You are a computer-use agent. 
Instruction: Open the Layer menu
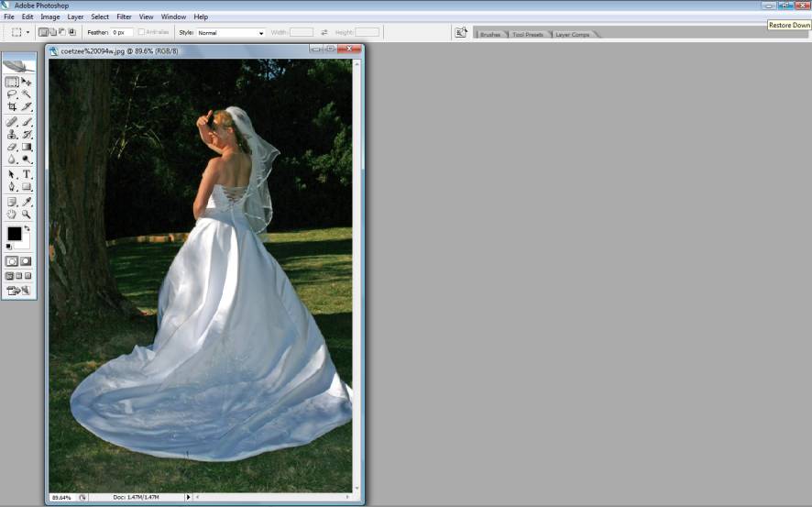pyautogui.click(x=75, y=17)
